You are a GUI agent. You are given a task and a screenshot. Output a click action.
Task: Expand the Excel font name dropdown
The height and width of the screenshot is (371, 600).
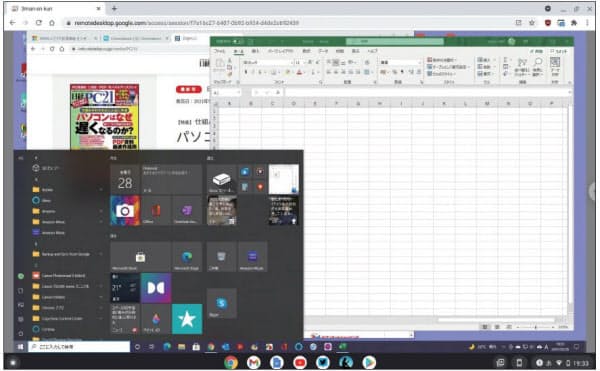pyautogui.click(x=292, y=62)
